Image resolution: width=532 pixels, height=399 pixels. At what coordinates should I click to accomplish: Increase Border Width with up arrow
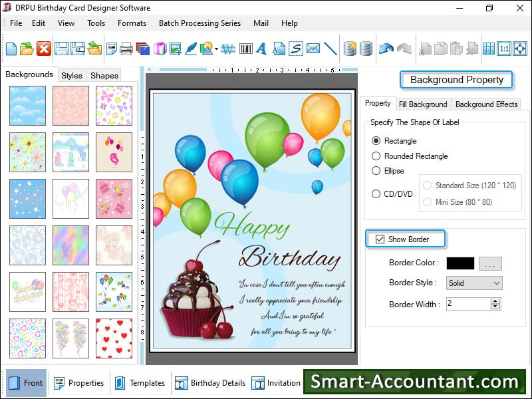(x=495, y=301)
